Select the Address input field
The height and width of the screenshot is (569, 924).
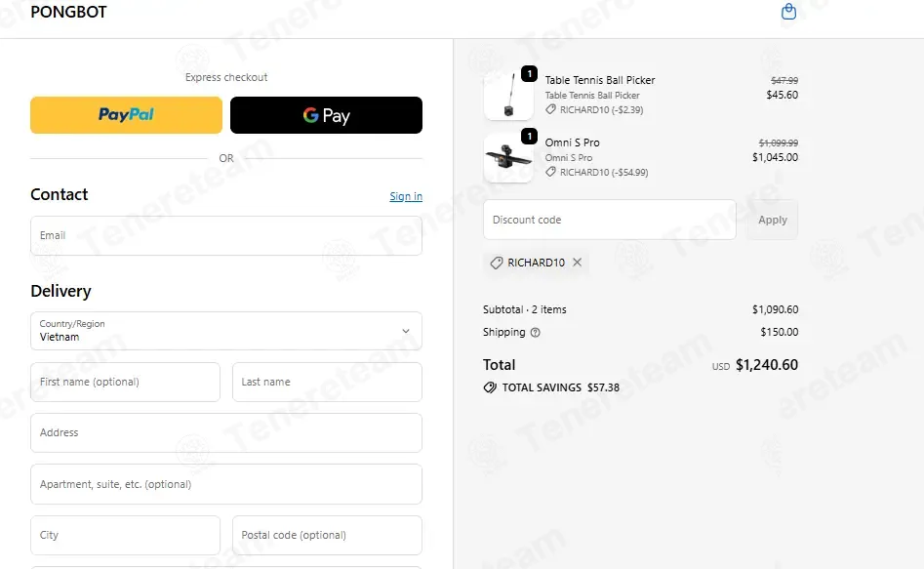point(226,432)
